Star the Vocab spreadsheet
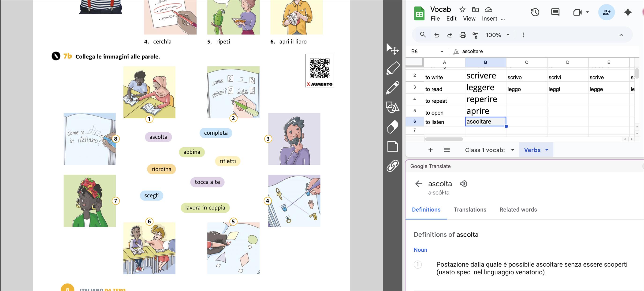This screenshot has height=291, width=644. [x=462, y=10]
